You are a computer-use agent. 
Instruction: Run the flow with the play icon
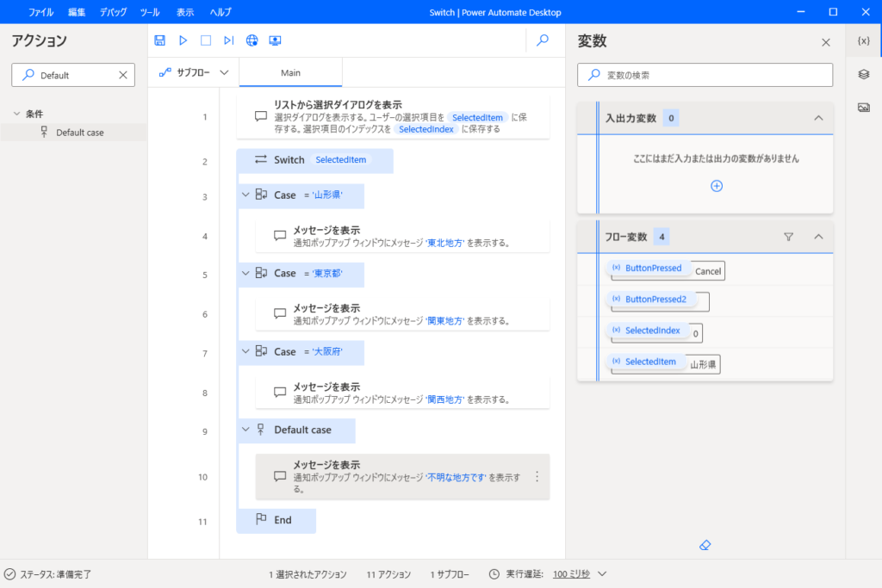(183, 40)
